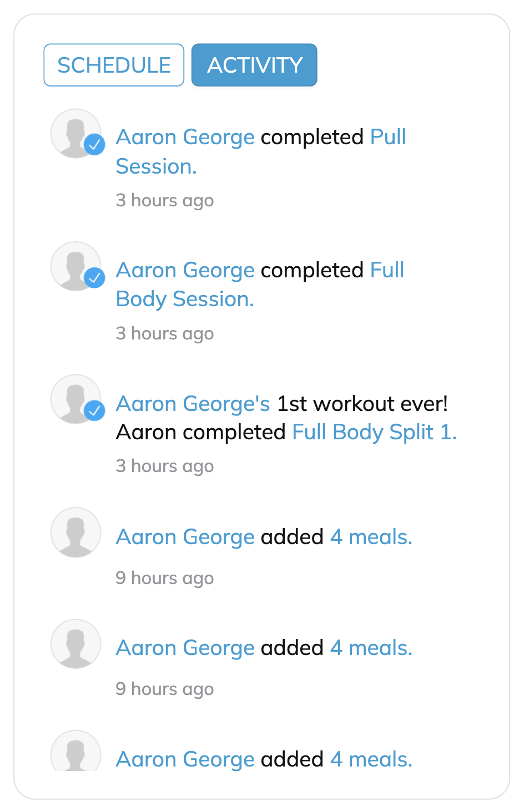Click avatar beside Full Body Session activity
The width and height of the screenshot is (524, 812).
point(74,266)
